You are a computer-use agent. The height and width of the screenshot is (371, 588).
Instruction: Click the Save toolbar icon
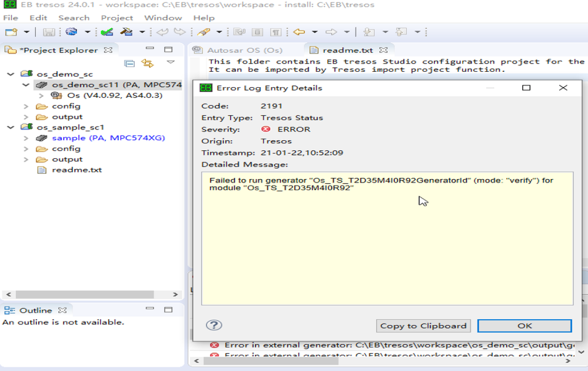49,32
